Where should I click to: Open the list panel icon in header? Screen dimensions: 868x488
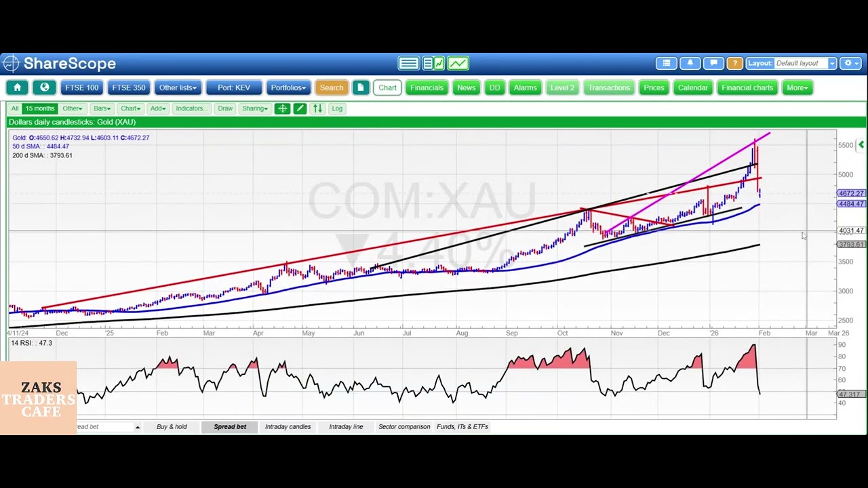point(667,63)
